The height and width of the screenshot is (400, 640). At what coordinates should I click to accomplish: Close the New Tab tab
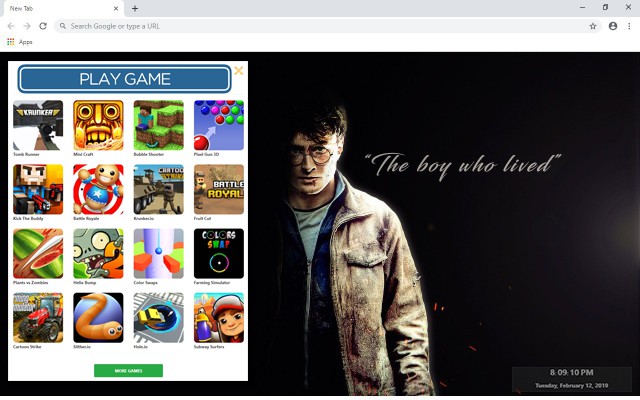pyautogui.click(x=116, y=8)
